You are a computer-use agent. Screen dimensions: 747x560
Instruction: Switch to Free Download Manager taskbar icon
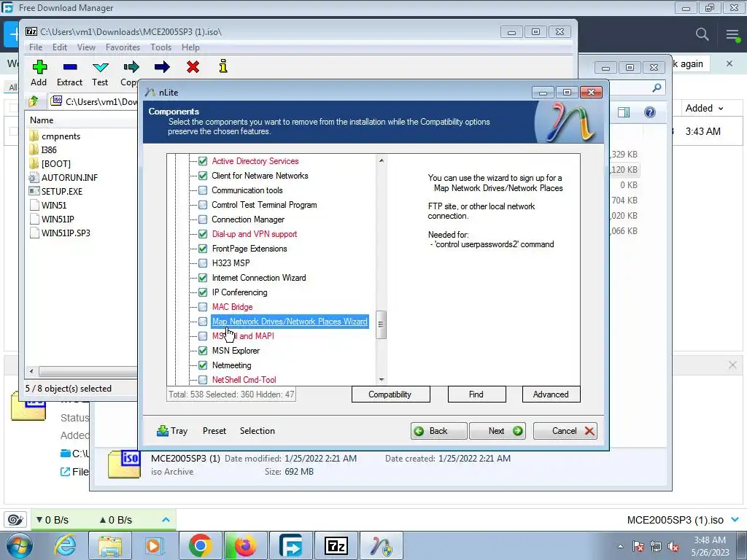(x=290, y=545)
